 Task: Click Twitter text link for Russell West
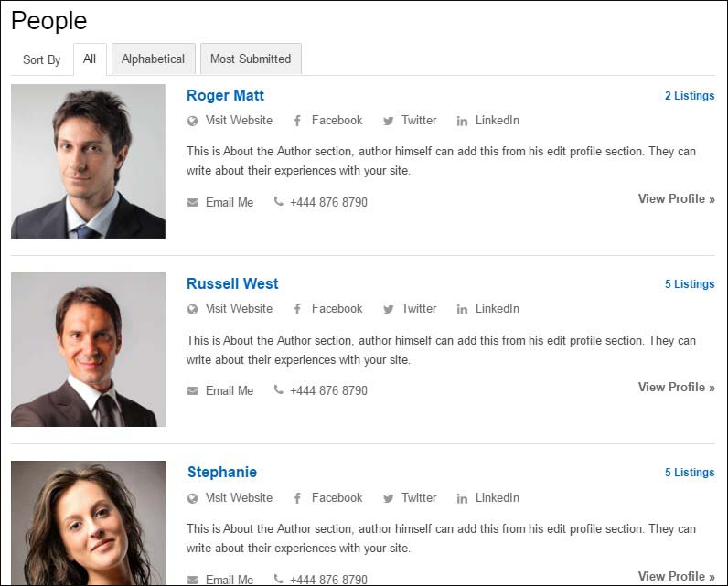[x=419, y=309]
